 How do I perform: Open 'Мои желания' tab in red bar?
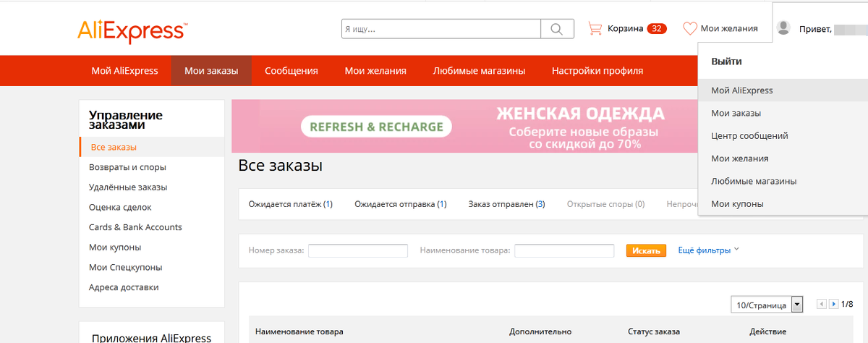pos(375,71)
